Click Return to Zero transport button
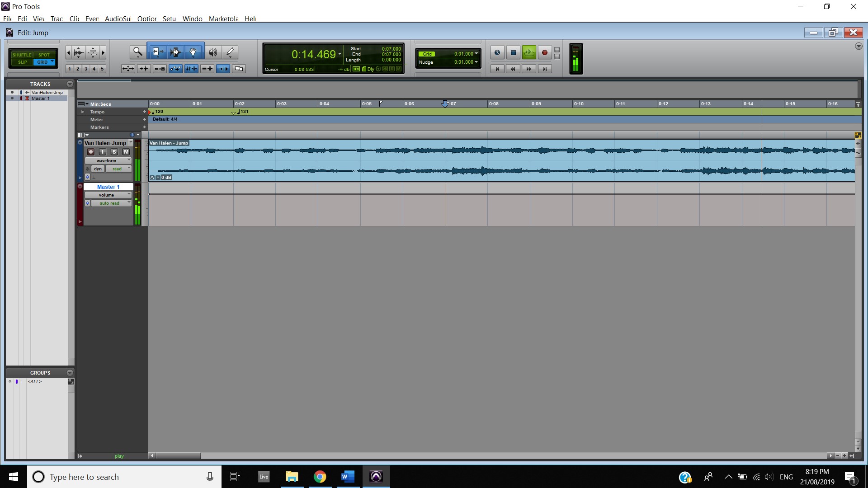 click(497, 69)
